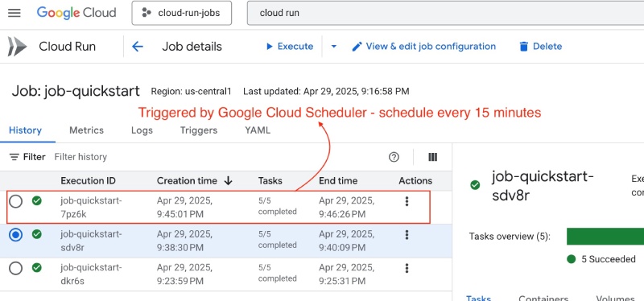The width and height of the screenshot is (644, 301).
Task: Switch to the Metrics tab
Action: click(x=86, y=130)
